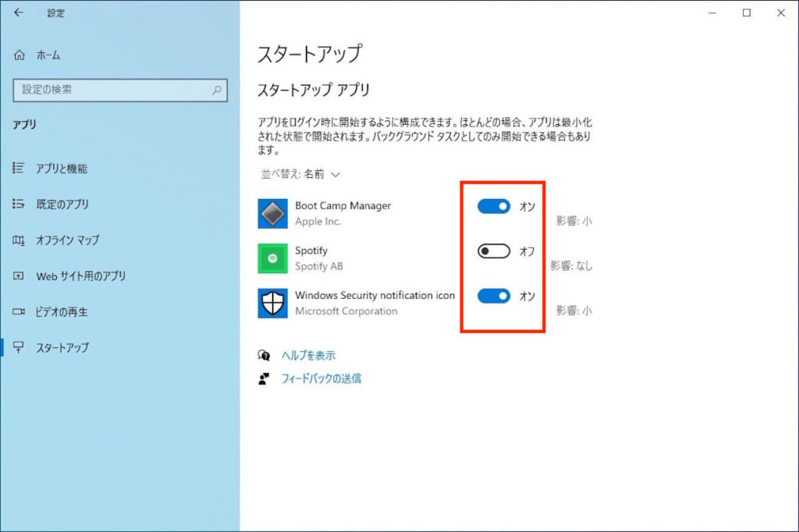Open ヘルプを表示 link
The height and width of the screenshot is (532, 799).
click(x=308, y=356)
